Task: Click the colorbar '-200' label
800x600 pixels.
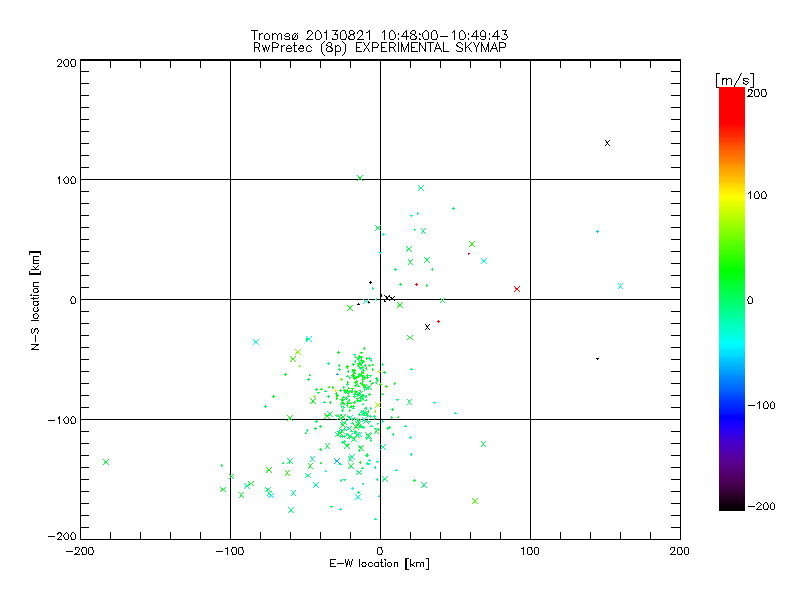Action: (761, 506)
